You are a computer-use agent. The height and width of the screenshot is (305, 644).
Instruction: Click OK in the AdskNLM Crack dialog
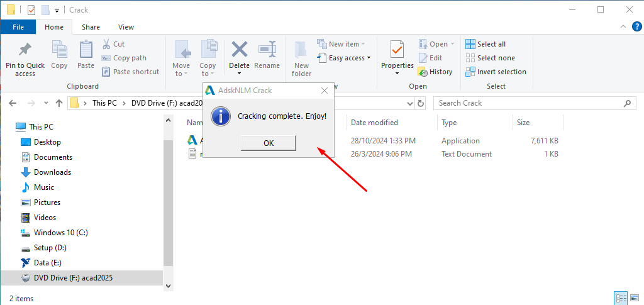269,143
